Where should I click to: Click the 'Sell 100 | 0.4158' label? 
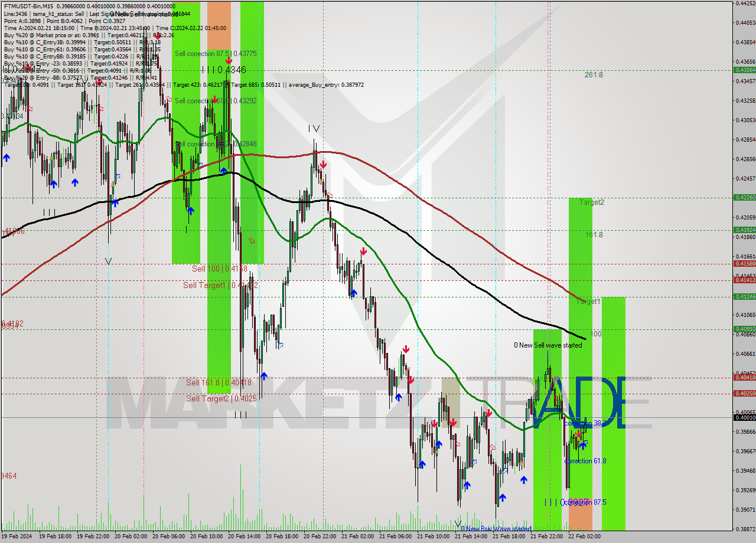click(220, 269)
